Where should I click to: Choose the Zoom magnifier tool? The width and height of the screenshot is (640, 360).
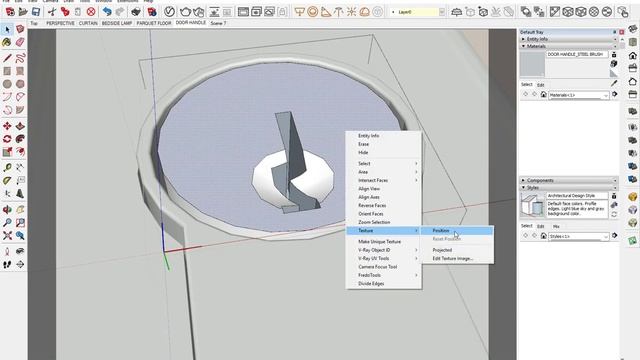pyautogui.click(x=7, y=222)
